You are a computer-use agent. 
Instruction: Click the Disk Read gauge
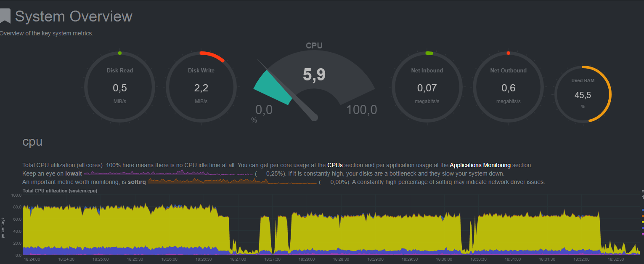tap(120, 87)
